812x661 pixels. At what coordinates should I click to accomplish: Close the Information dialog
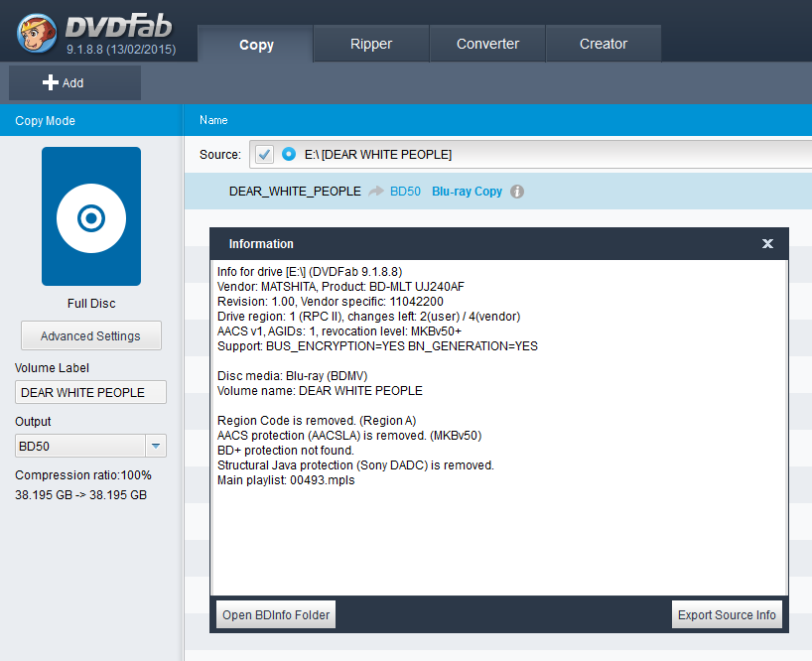pyautogui.click(x=767, y=244)
